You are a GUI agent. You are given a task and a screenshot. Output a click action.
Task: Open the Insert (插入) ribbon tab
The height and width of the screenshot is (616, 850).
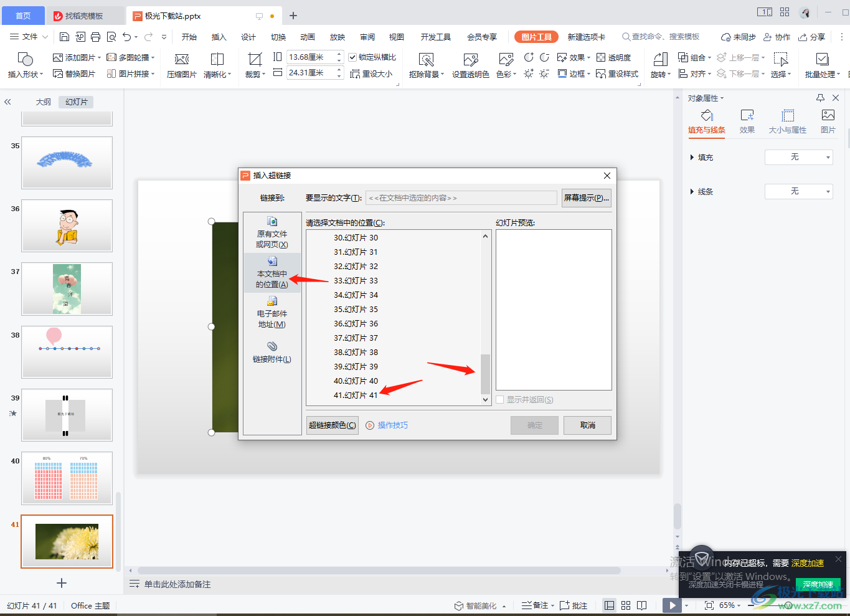[219, 37]
